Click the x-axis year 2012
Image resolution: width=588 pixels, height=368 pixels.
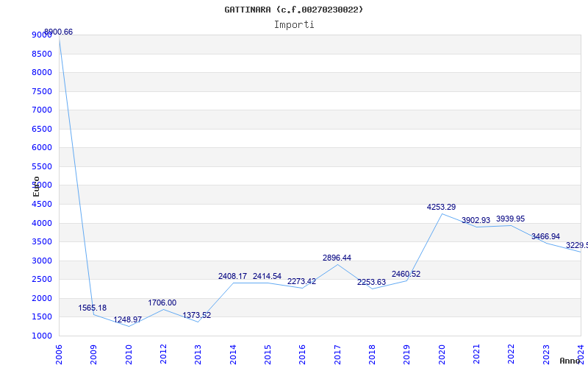click(163, 355)
